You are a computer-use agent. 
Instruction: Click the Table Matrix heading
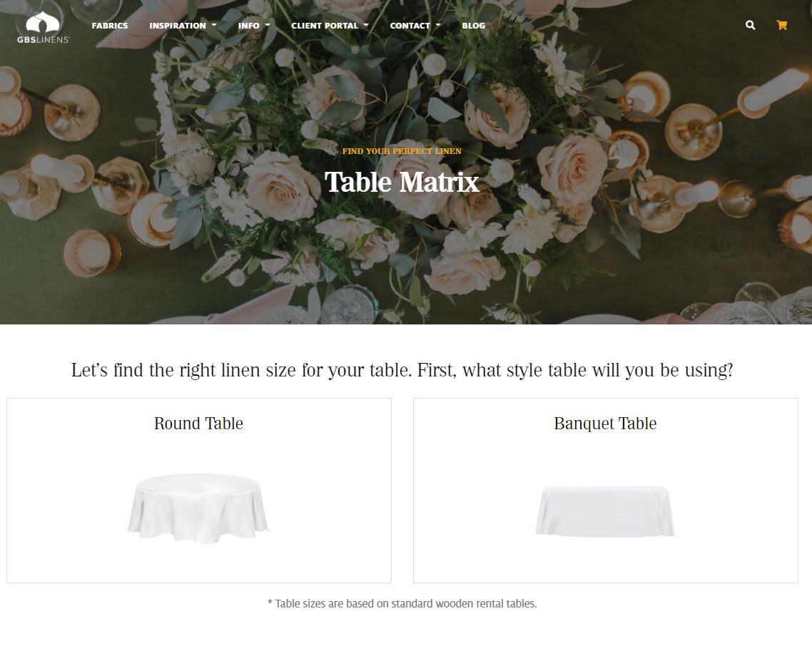tap(402, 183)
